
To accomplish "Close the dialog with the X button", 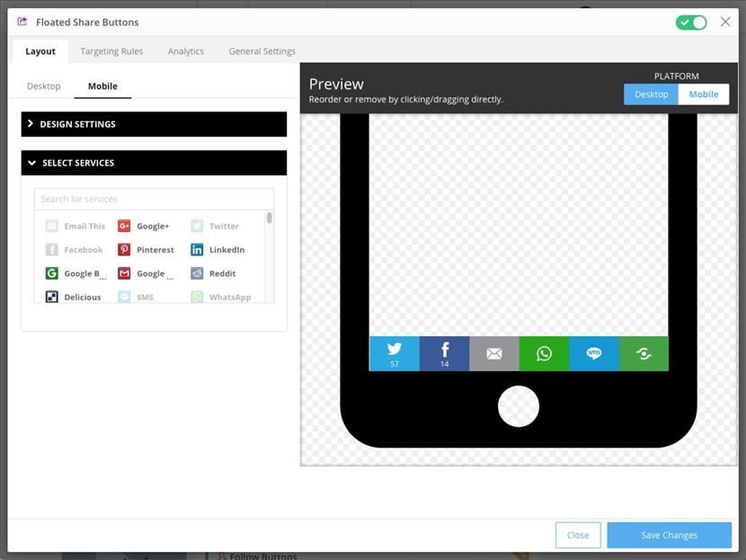I will coord(725,22).
